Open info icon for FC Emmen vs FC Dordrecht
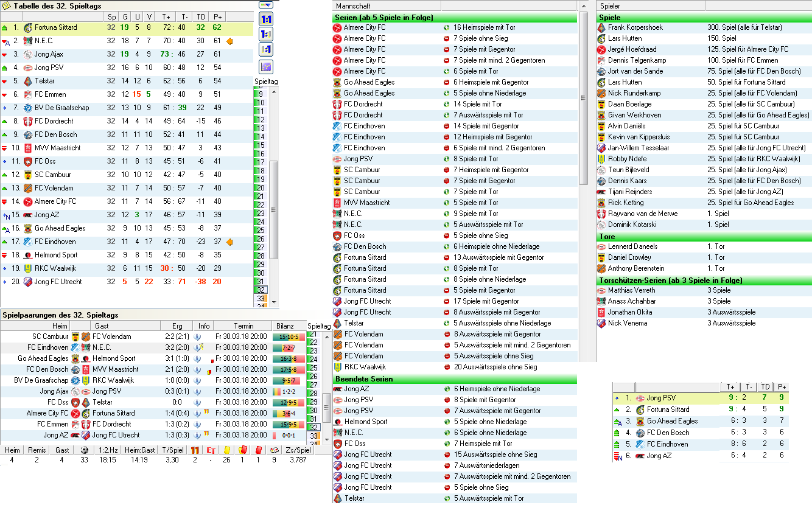 coord(197,424)
